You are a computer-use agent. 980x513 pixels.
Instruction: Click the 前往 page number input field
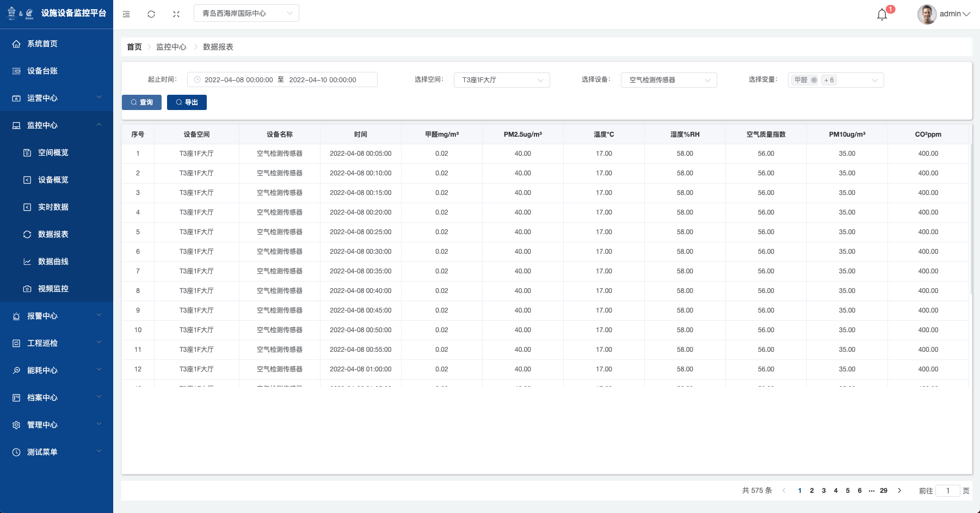pyautogui.click(x=947, y=491)
